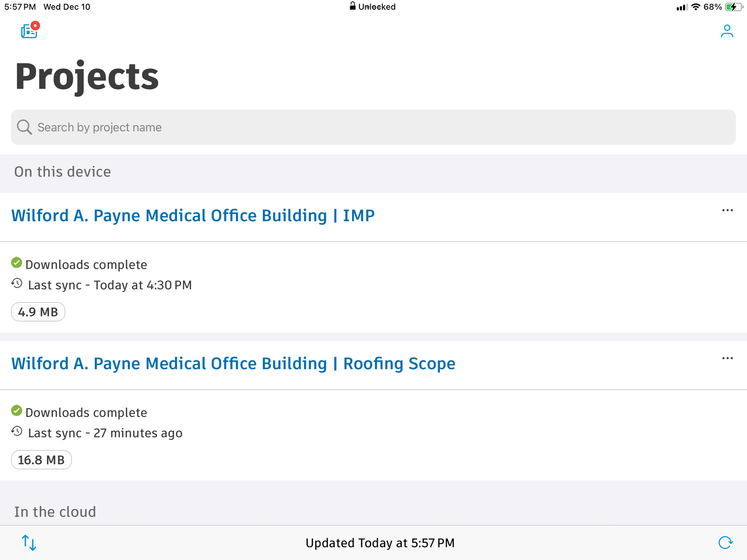
Task: Tap the sync history clock icon under Roofing Scope
Action: click(x=16, y=432)
